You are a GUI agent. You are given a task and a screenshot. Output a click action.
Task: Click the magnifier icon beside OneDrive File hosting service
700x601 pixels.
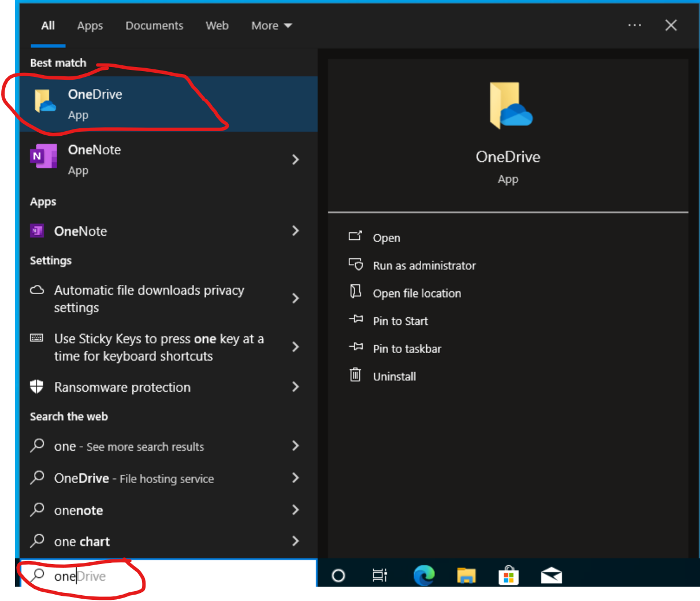(38, 477)
